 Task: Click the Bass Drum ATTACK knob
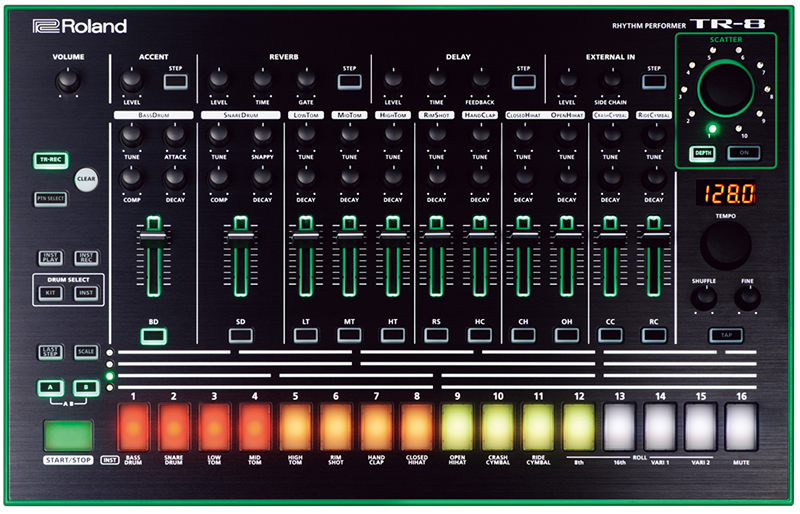[175, 135]
